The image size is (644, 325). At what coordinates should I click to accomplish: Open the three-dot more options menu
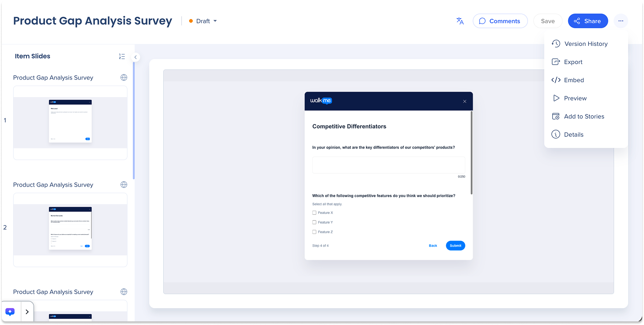620,21
